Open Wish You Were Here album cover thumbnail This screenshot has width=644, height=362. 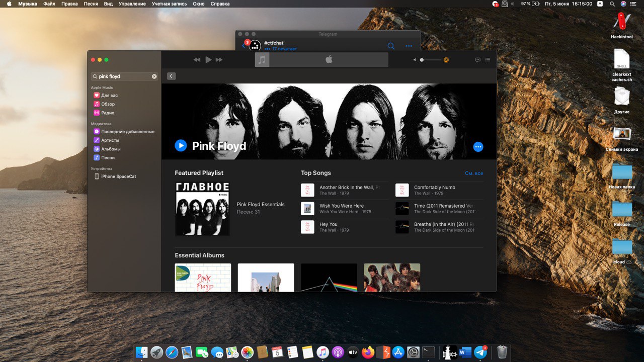point(266,278)
